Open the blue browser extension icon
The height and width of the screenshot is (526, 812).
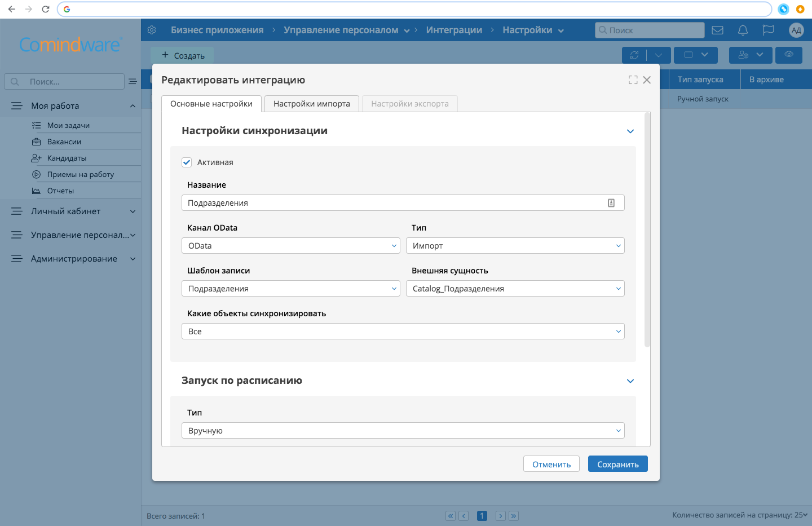click(783, 9)
